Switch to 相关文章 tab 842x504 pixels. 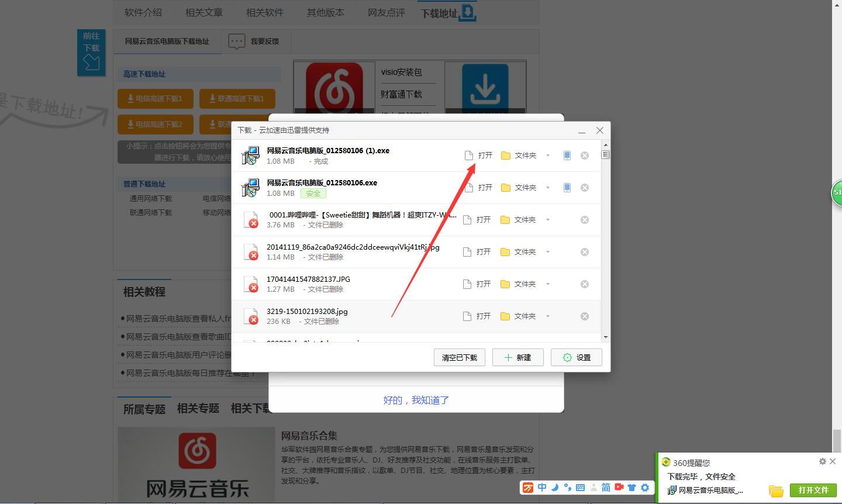(x=204, y=12)
